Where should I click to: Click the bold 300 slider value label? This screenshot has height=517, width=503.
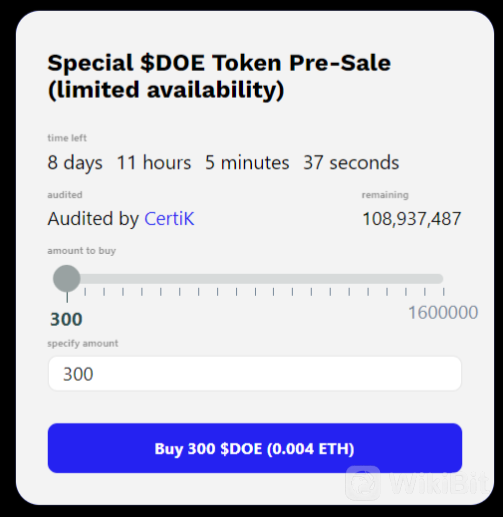coord(66,319)
